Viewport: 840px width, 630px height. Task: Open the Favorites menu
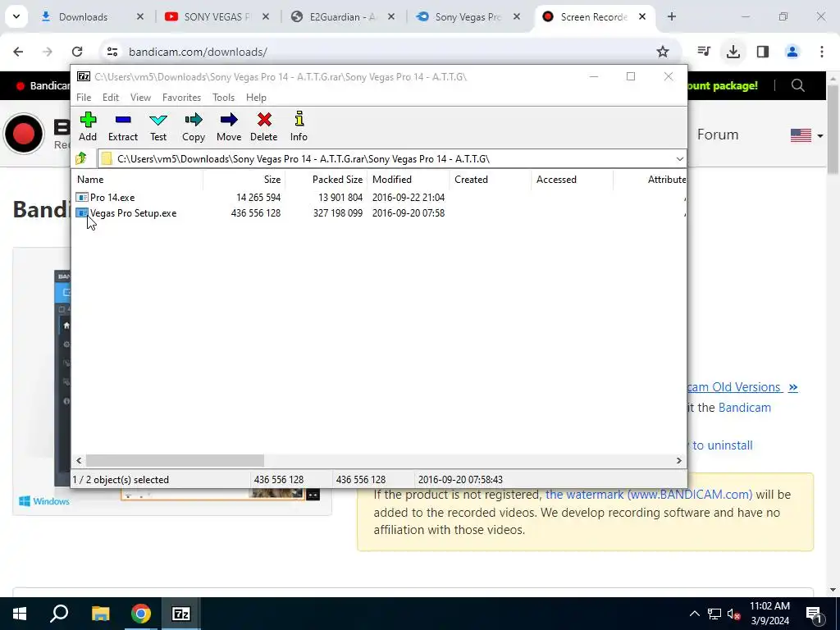coord(181,98)
